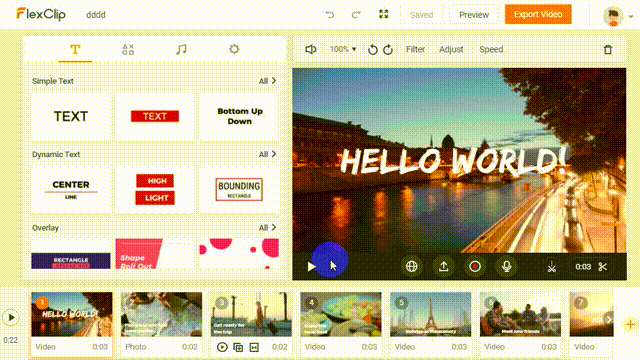640x360 pixels.
Task: Click the Saved status button
Action: click(x=421, y=15)
